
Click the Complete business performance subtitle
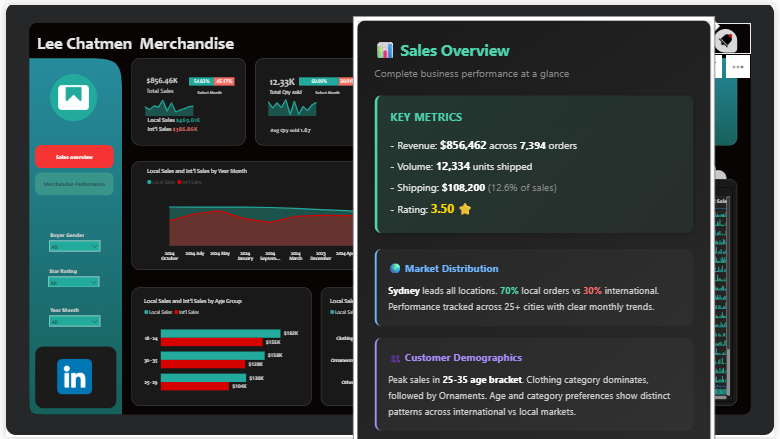click(472, 74)
